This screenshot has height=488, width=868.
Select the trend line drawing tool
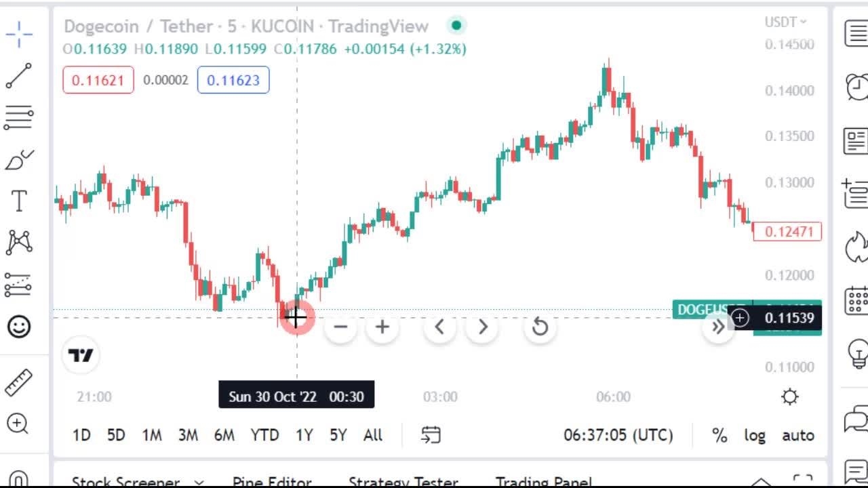coord(19,76)
